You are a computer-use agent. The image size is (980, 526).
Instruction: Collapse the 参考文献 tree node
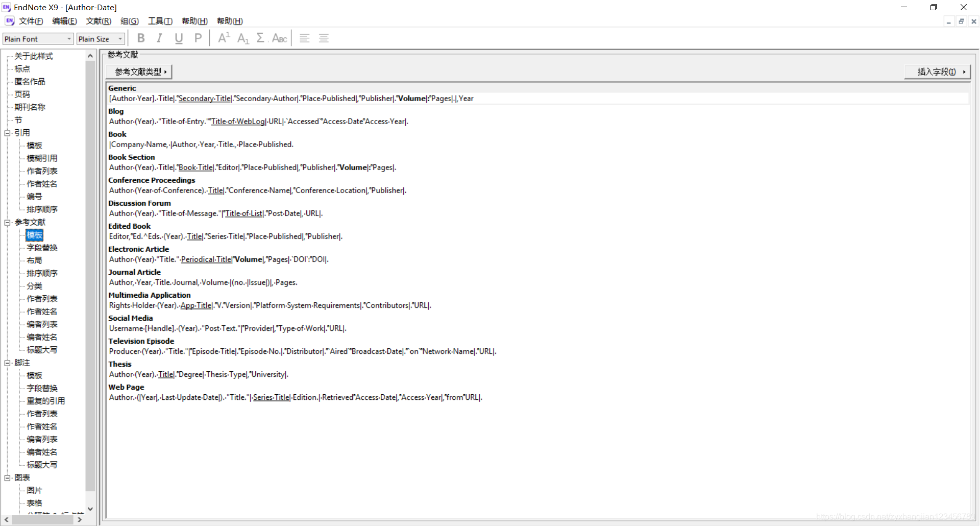click(x=8, y=222)
